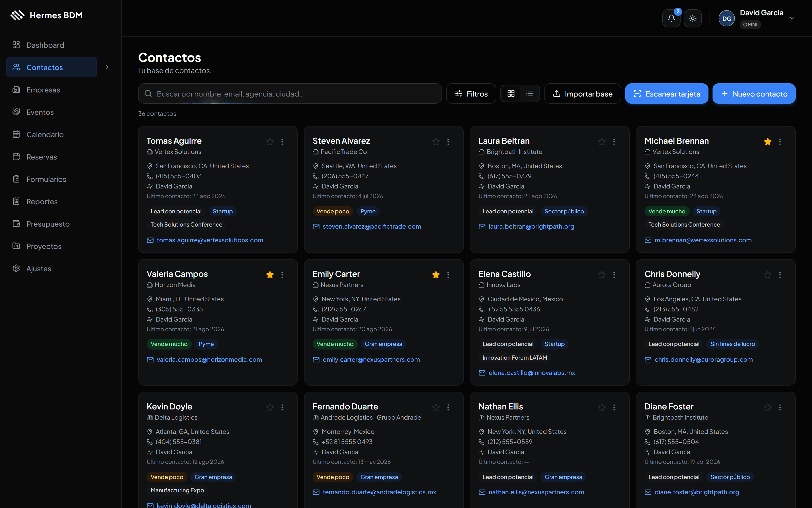This screenshot has width=812, height=508.
Task: Go to Dashboard in sidebar
Action: point(51,45)
